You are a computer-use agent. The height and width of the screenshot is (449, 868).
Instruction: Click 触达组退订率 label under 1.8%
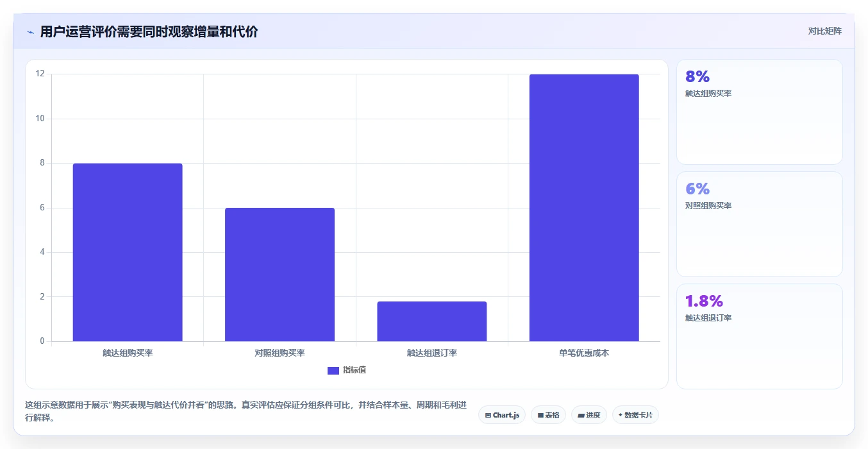708,318
